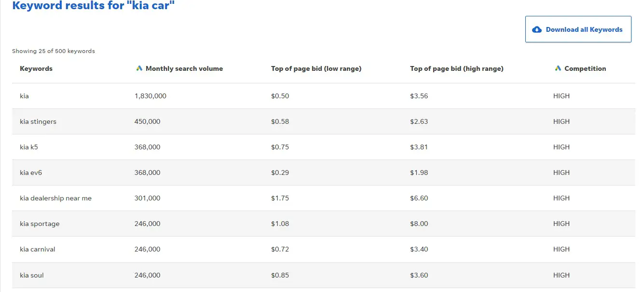This screenshot has height=292, width=644.
Task: Click the Google Ads icon beside Monthly search volume
Action: (x=139, y=68)
